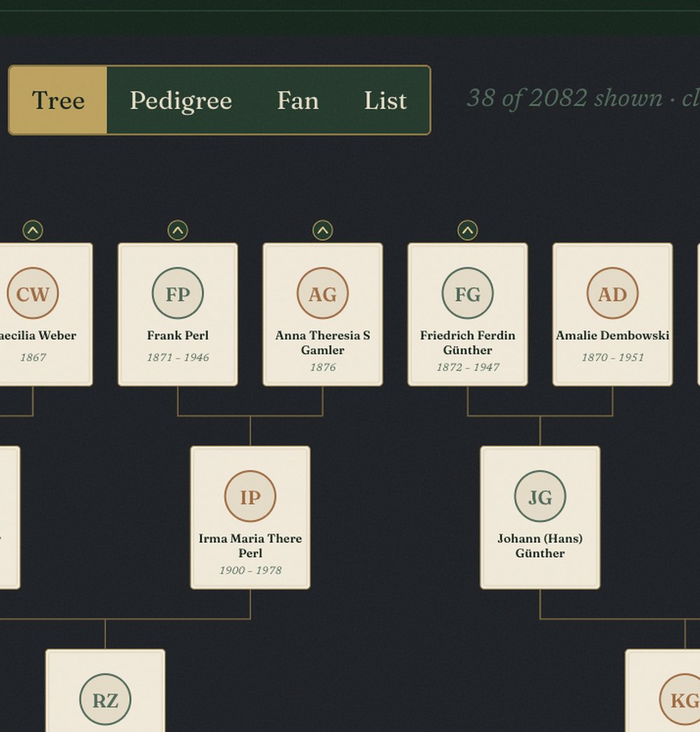Click the AG avatar circle
Viewport: 700px width, 732px height.
[323, 294]
